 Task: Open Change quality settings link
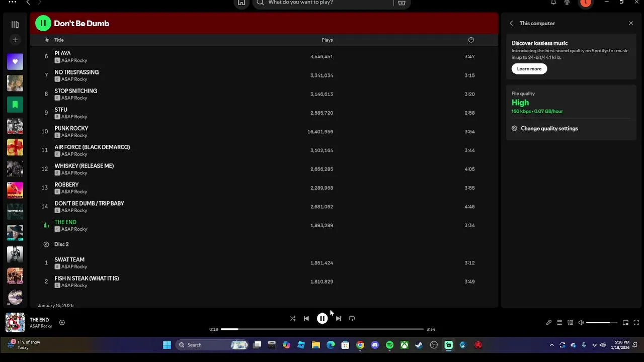coord(549,129)
